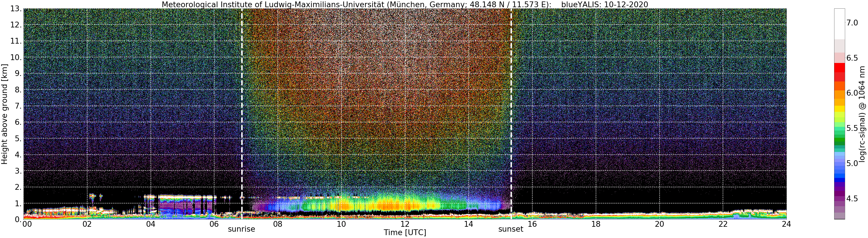Click time-axis tick label "04"

click(151, 224)
